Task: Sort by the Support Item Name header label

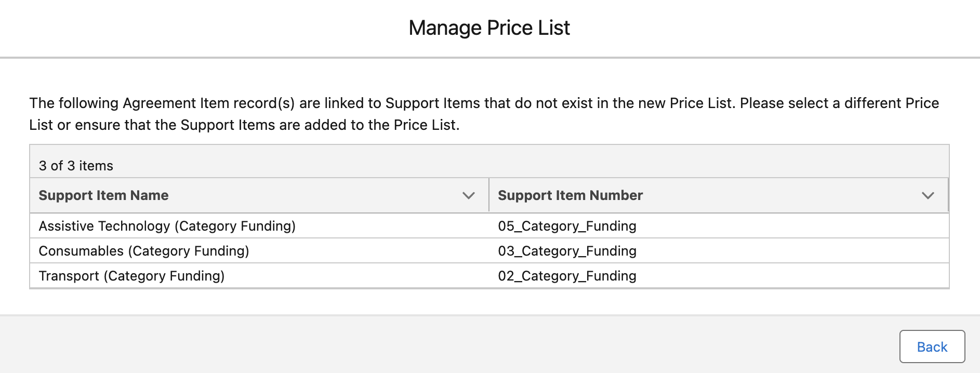Action: 103,195
